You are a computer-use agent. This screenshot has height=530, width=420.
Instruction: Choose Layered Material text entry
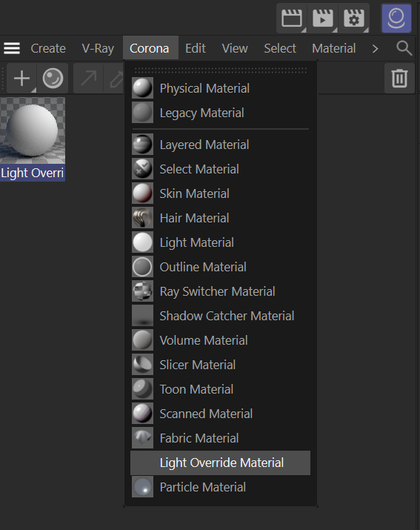[204, 145]
